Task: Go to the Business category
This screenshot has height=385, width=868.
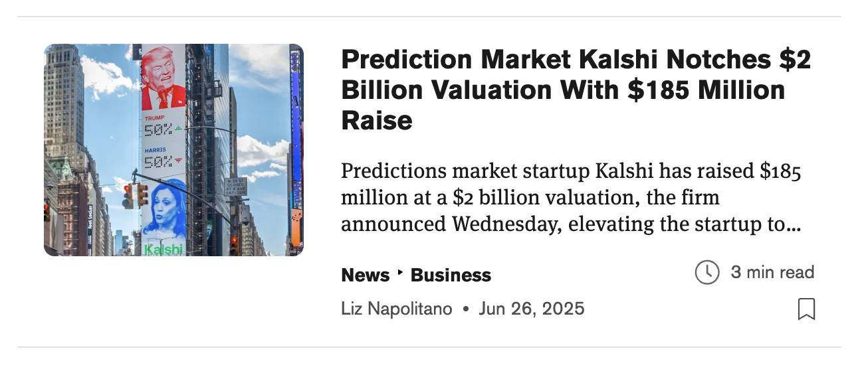Action: tap(451, 275)
